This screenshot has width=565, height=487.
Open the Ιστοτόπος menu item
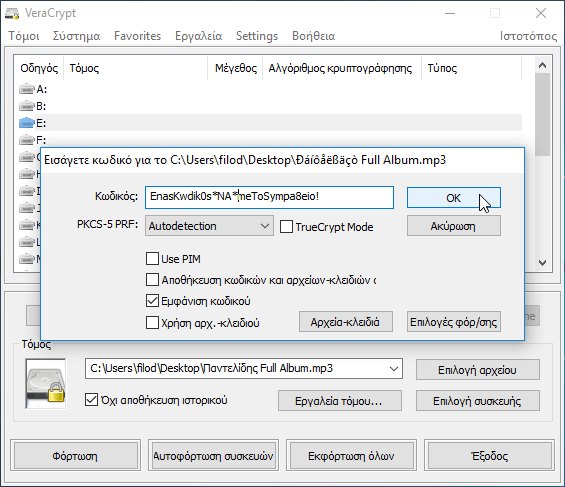528,36
